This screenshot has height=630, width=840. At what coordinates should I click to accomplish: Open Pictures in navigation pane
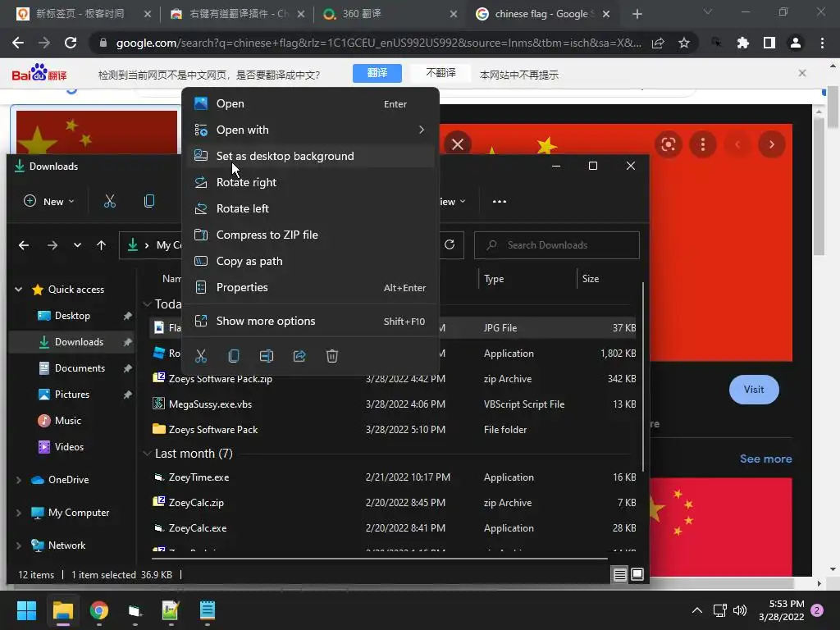tap(64, 395)
